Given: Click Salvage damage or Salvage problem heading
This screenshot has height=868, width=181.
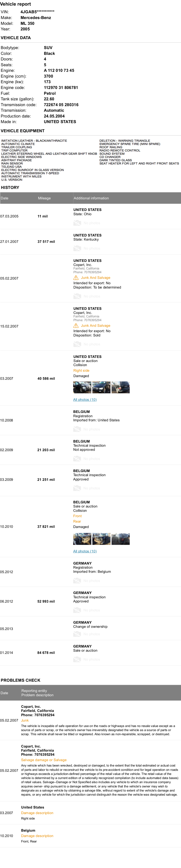Looking at the screenshot, I should [44, 760].
